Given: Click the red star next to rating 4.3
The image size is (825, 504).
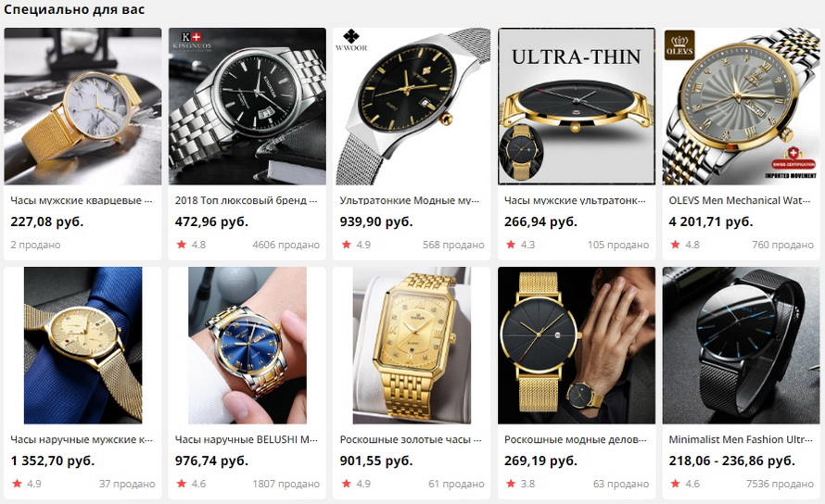Looking at the screenshot, I should 511,244.
